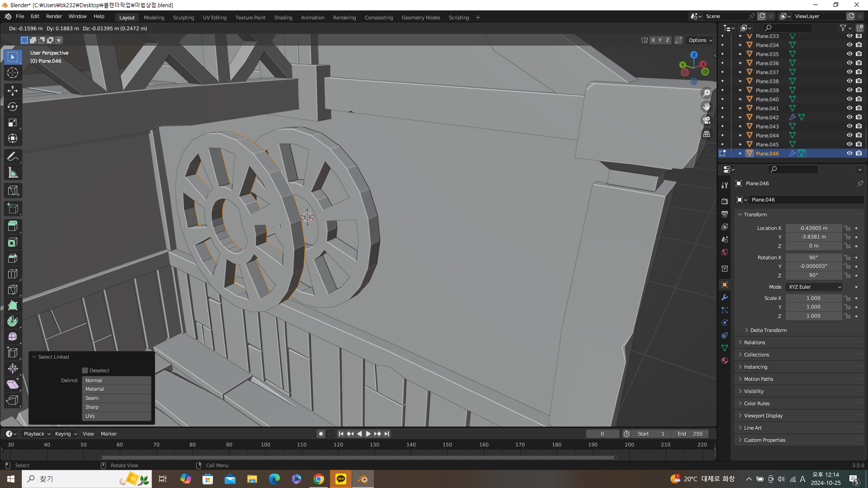Switch to the Modeling workspace tab

(x=154, y=18)
